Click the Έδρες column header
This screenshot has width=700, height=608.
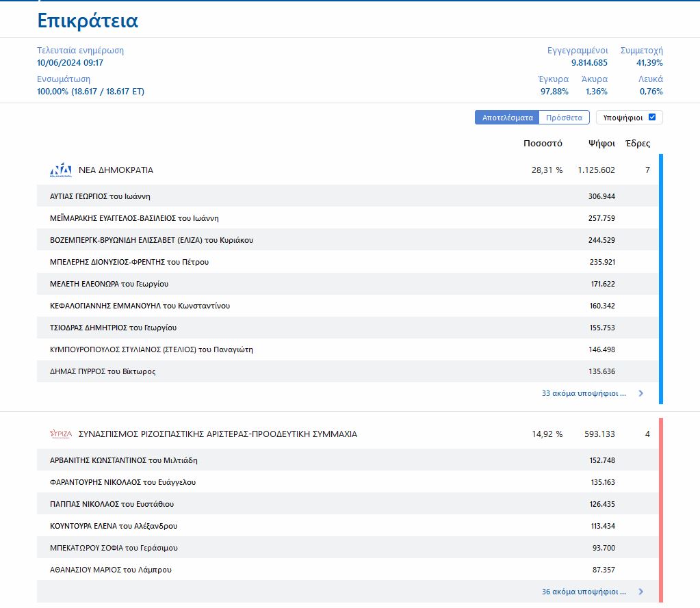pyautogui.click(x=638, y=144)
